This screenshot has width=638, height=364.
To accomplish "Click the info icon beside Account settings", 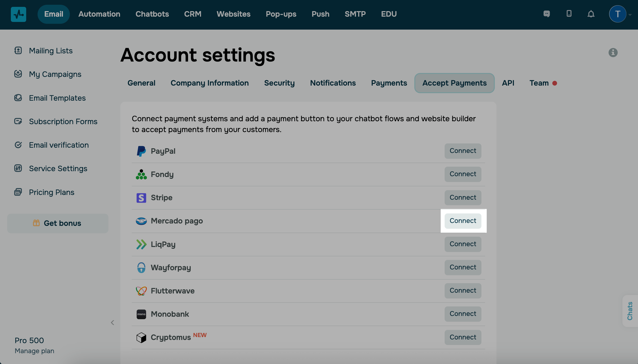I will tap(613, 53).
